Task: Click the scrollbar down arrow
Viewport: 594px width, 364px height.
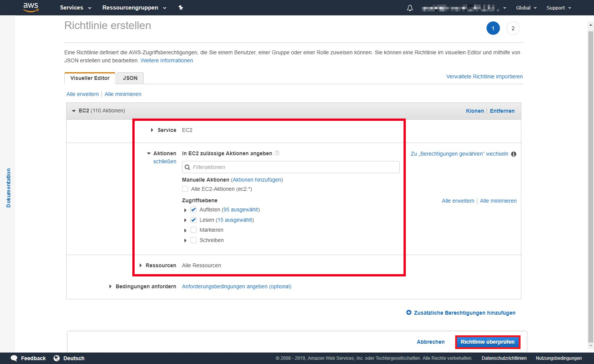Action: [x=591, y=346]
